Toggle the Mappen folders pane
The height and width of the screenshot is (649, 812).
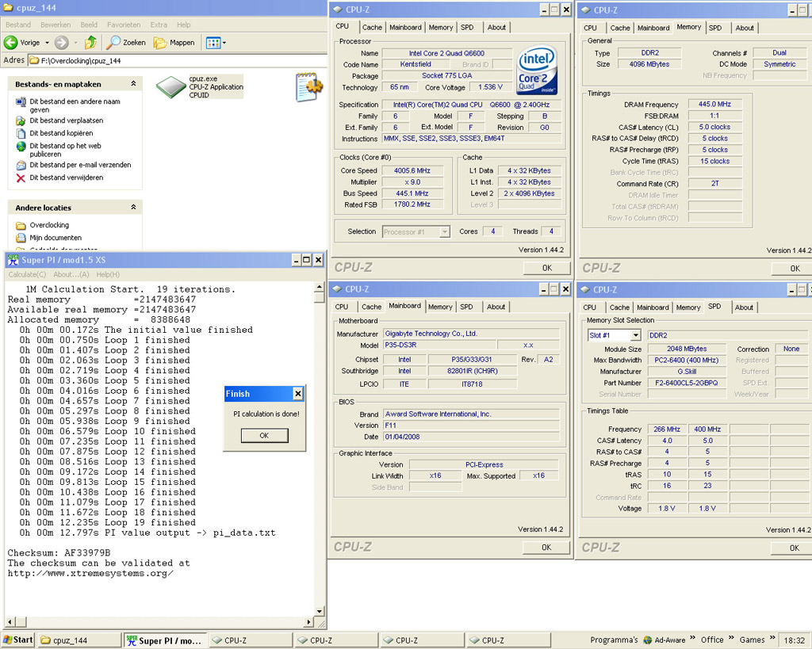[x=174, y=42]
